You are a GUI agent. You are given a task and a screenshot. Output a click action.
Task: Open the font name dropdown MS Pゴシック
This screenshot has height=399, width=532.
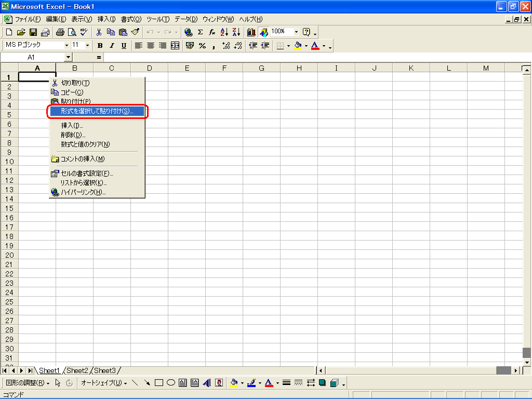tap(66, 45)
